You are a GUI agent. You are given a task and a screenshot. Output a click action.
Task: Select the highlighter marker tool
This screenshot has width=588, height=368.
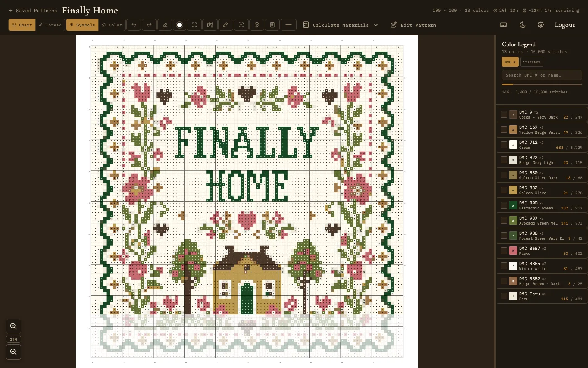click(x=165, y=25)
